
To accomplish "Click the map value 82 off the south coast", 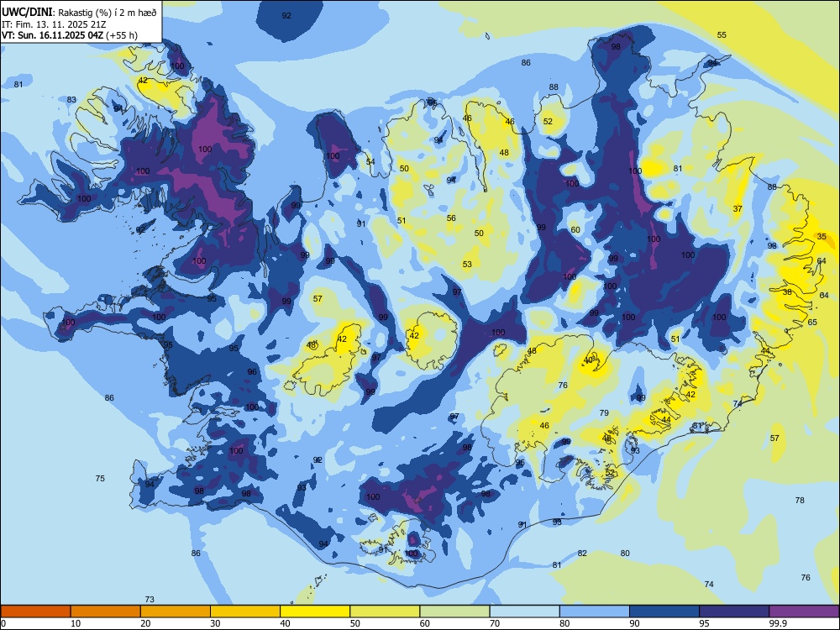I will 582,553.
